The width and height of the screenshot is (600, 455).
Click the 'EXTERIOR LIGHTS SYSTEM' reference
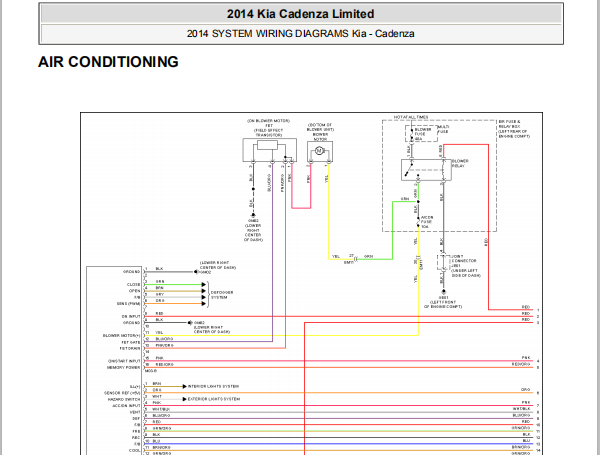(214, 399)
